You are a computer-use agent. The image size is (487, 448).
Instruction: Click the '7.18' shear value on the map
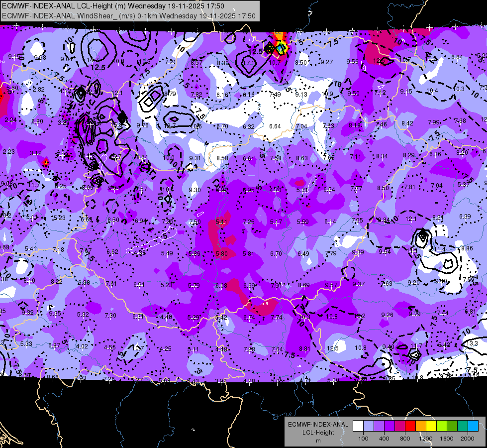point(58,250)
